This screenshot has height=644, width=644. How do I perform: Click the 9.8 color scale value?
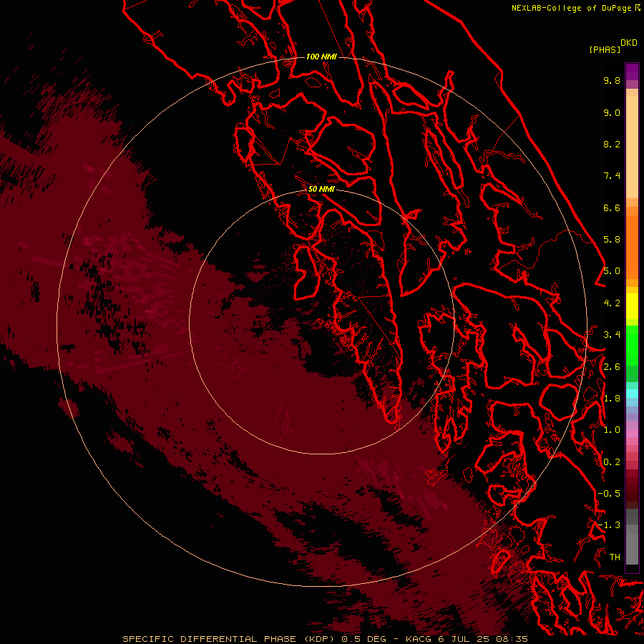tap(612, 80)
